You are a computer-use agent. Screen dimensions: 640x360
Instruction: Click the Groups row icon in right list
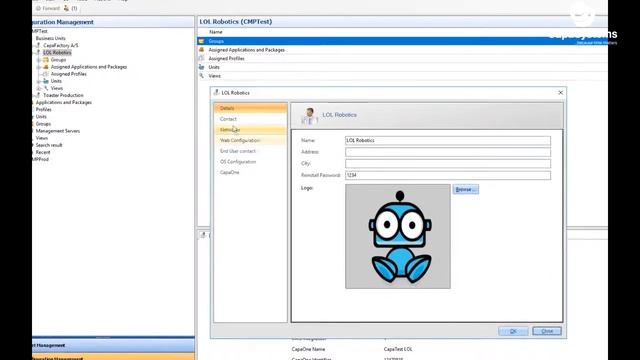pos(201,41)
